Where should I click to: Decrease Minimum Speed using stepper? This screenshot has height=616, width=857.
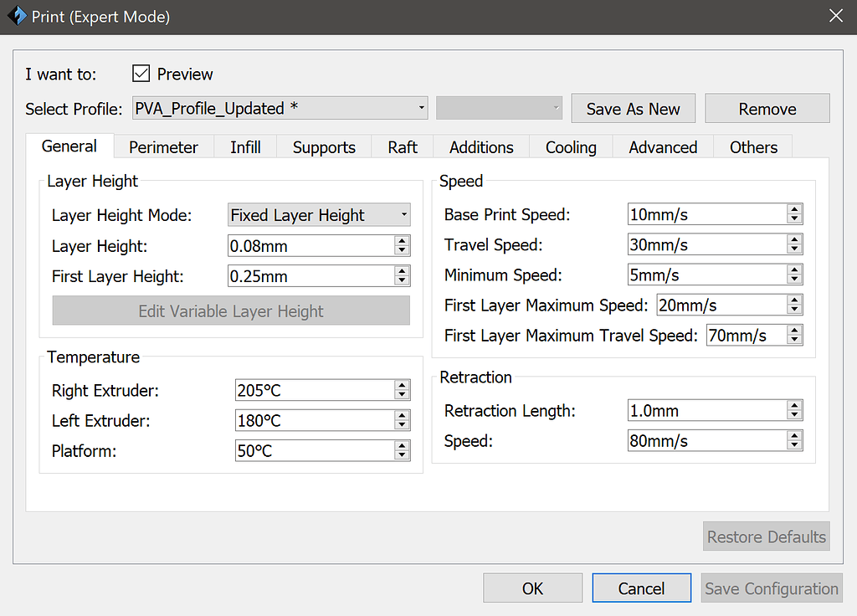click(794, 278)
